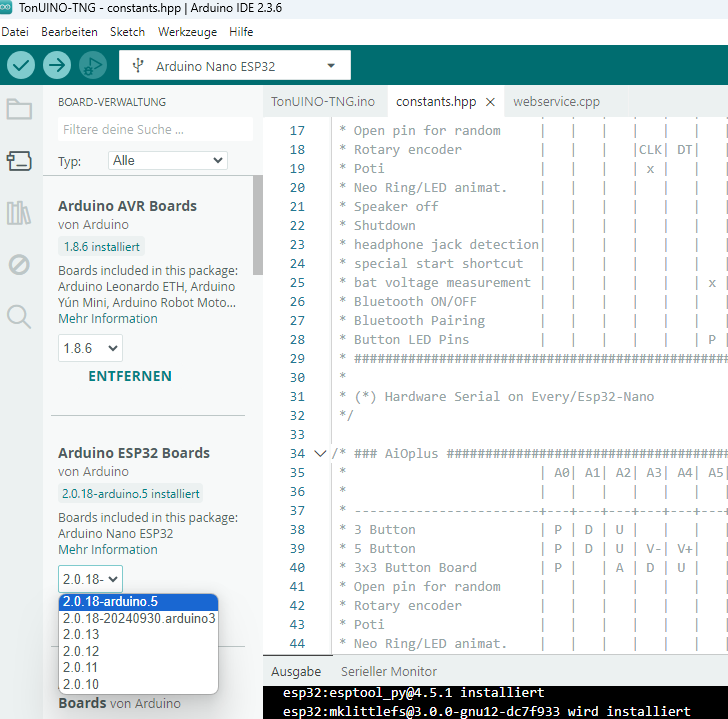This screenshot has height=719, width=728.
Task: Open the Library Manager books icon
Action: 19,213
